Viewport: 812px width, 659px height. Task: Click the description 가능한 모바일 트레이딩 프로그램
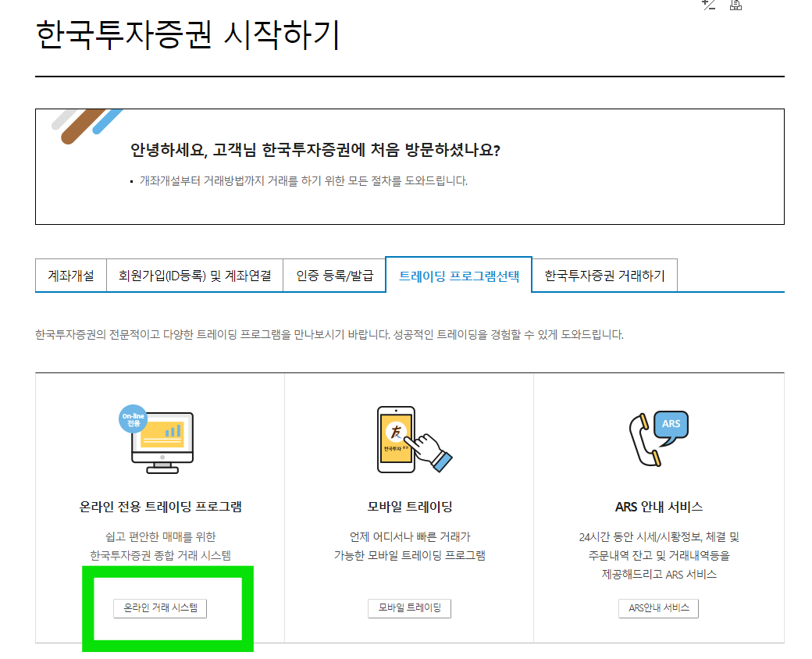pyautogui.click(x=410, y=555)
